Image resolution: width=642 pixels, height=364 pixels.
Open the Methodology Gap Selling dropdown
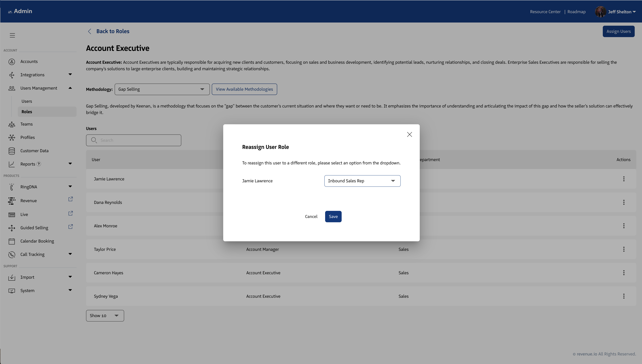162,89
